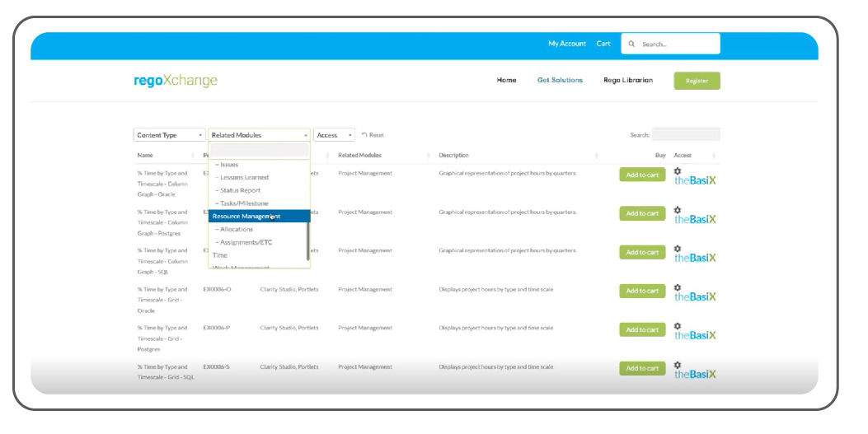868x434 pixels.
Task: Click theBasiX logo in Grid - Oracle row
Action: click(x=695, y=296)
